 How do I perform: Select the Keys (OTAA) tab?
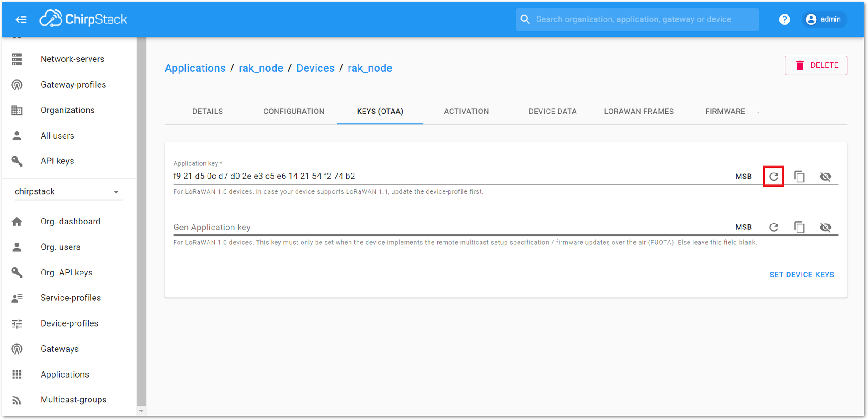pos(380,112)
